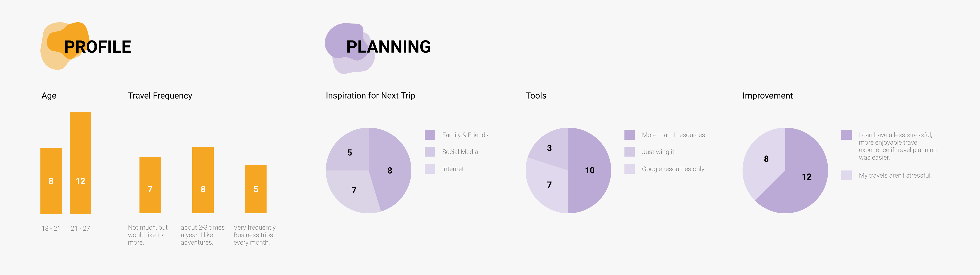Click the Just wing it legend swatch
Image resolution: width=980 pixels, height=275 pixels.
(629, 152)
